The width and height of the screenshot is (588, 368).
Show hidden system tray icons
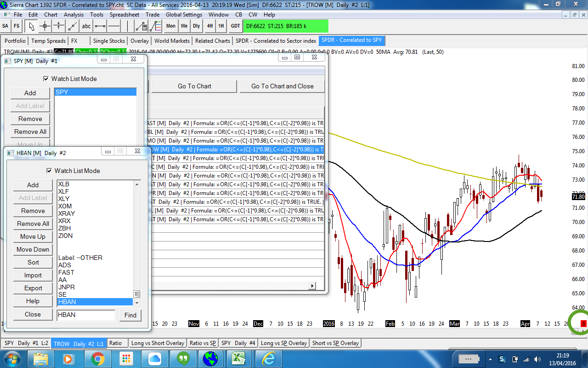[491, 359]
